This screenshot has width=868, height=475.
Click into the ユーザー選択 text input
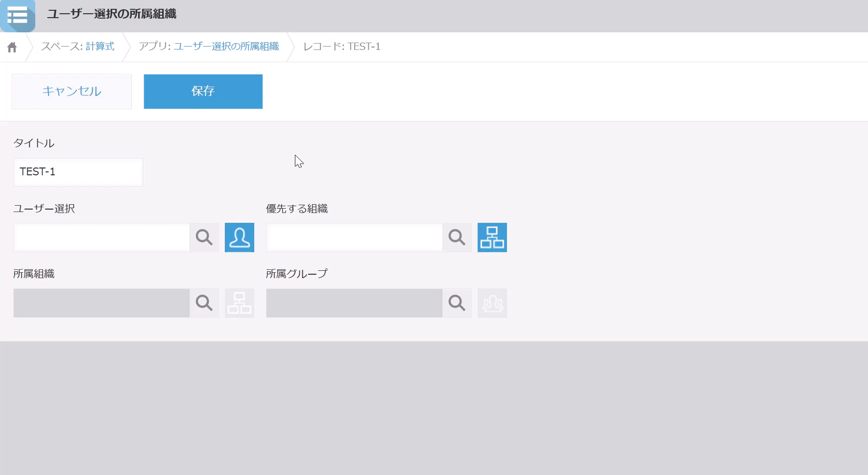coord(101,237)
